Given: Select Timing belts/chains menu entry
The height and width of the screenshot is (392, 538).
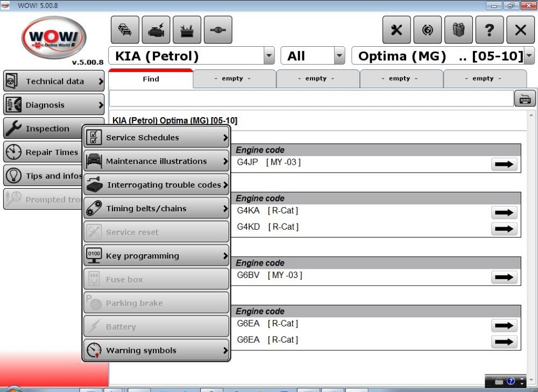Looking at the screenshot, I should click(157, 209).
